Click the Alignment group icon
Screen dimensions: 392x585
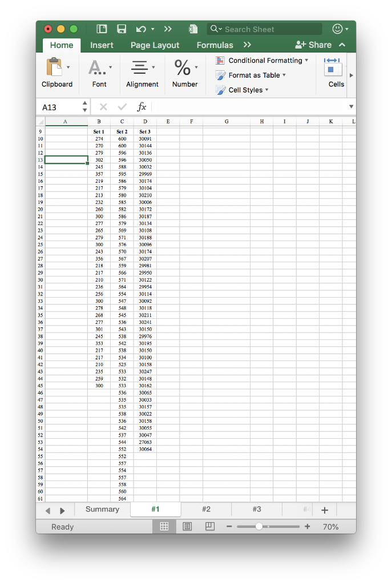coord(139,67)
